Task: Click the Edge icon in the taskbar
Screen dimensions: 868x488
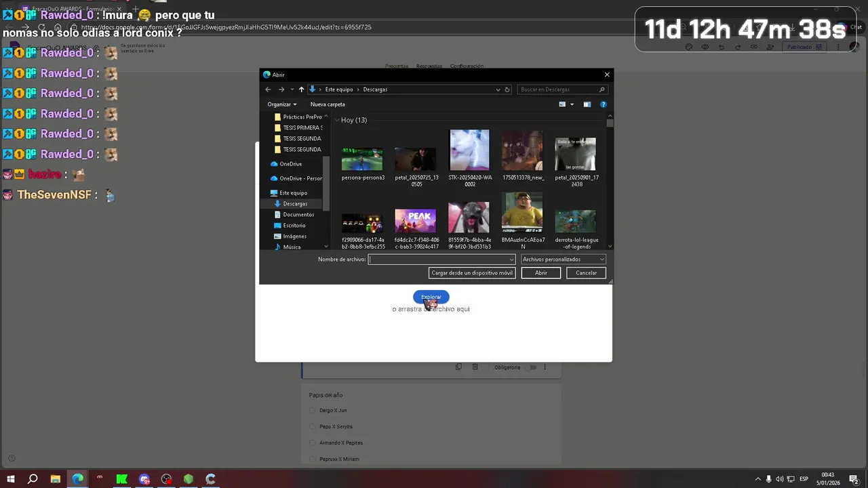Action: coord(78,479)
